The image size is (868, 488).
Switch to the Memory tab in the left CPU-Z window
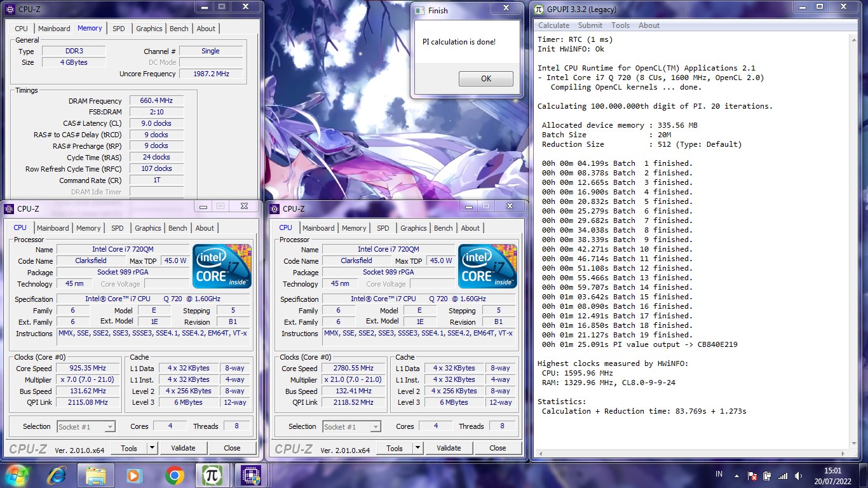click(x=88, y=228)
